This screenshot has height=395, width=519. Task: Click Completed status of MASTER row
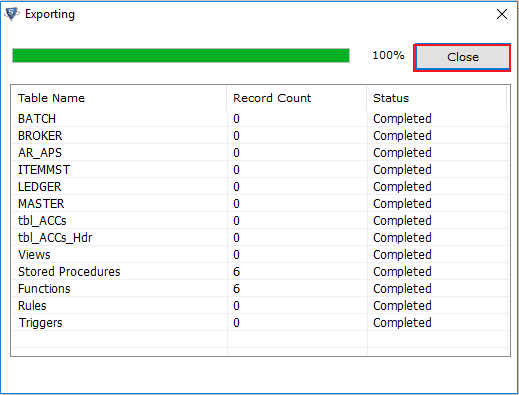402,204
